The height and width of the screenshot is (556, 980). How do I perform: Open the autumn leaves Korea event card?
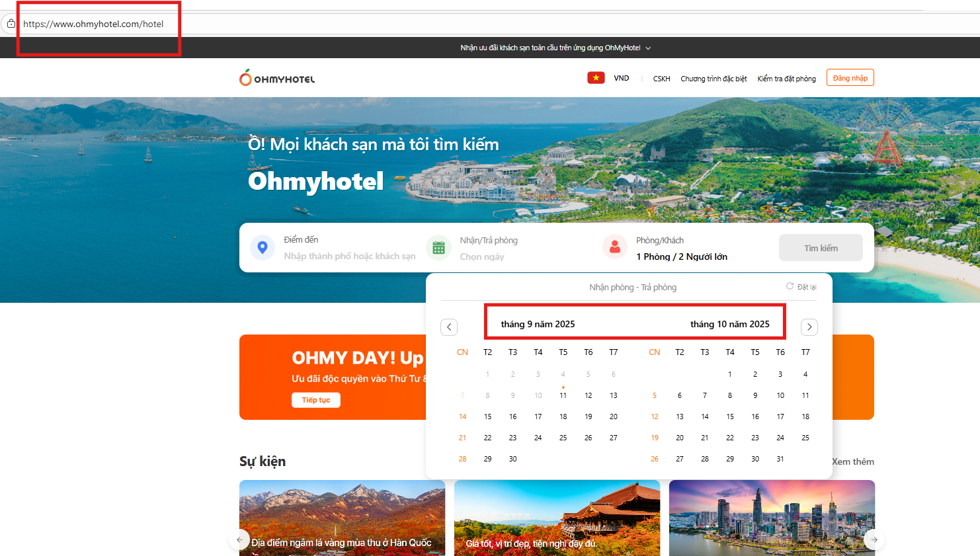[x=342, y=518]
